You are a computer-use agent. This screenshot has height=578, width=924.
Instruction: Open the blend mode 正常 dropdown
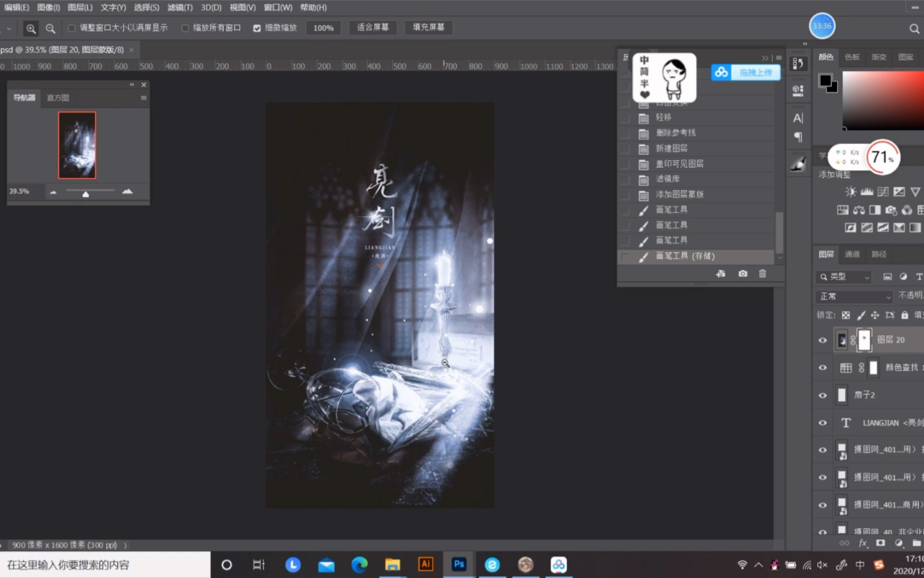tap(854, 296)
